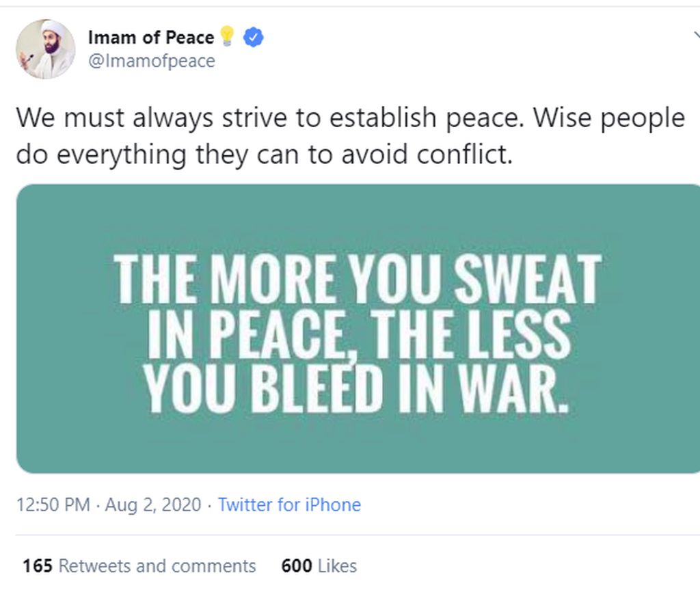Click the bold 165 retweet count number
Image resolution: width=700 pixels, height=594 pixels.
tap(38, 566)
